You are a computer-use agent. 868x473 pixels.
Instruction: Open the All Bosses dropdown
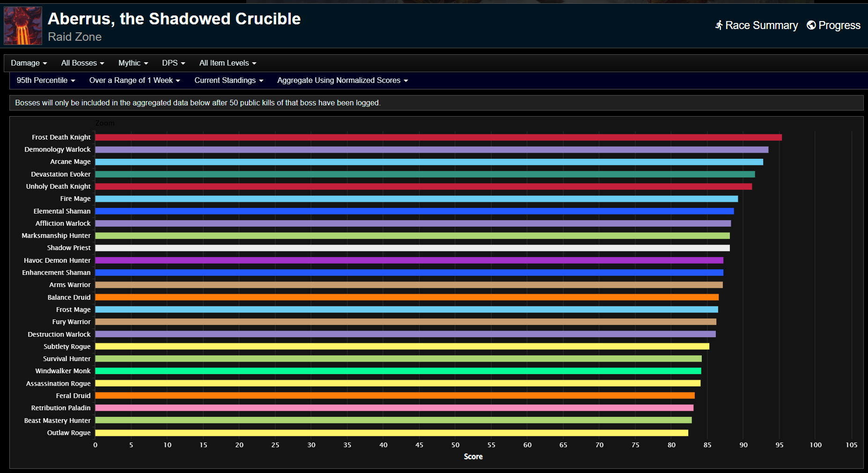click(x=82, y=63)
